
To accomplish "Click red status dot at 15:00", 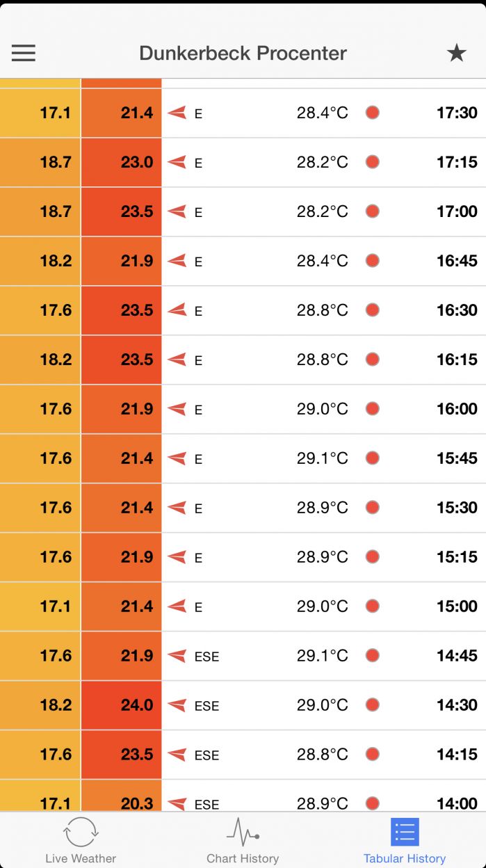I will pos(373,606).
